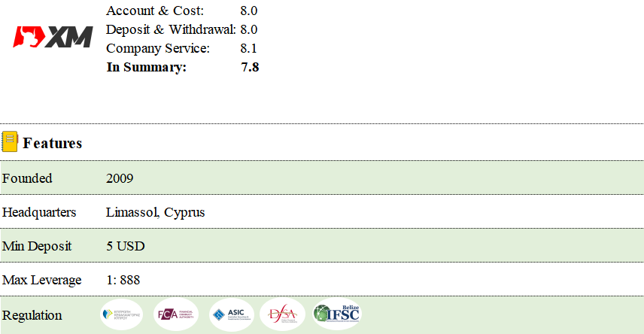Click the yellow notebook icon beside Features
The height and width of the screenshot is (334, 644).
10,141
